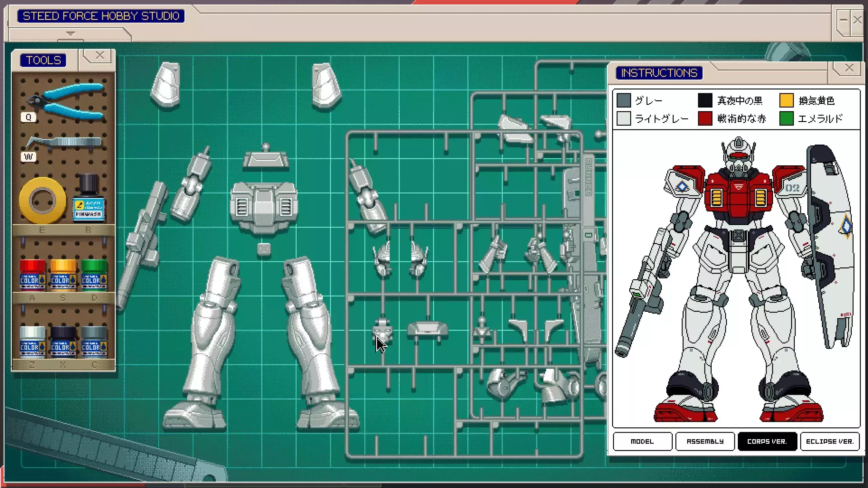Choose the red paint jar

coord(33,275)
